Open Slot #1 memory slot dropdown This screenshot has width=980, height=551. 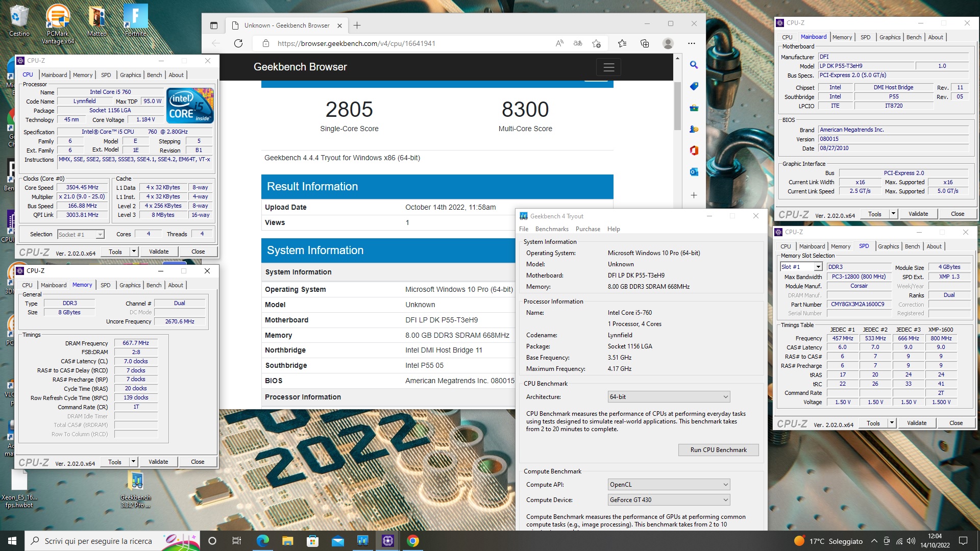click(x=801, y=267)
